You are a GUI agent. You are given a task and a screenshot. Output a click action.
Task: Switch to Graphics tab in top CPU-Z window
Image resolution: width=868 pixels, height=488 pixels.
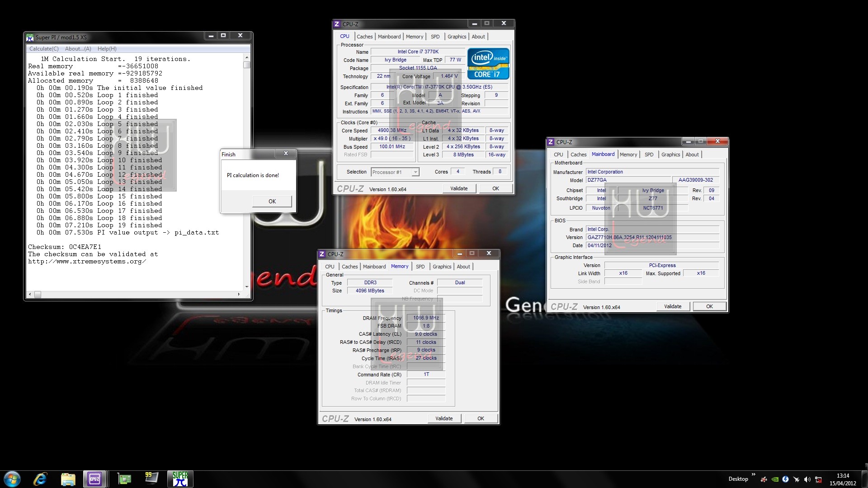(457, 37)
